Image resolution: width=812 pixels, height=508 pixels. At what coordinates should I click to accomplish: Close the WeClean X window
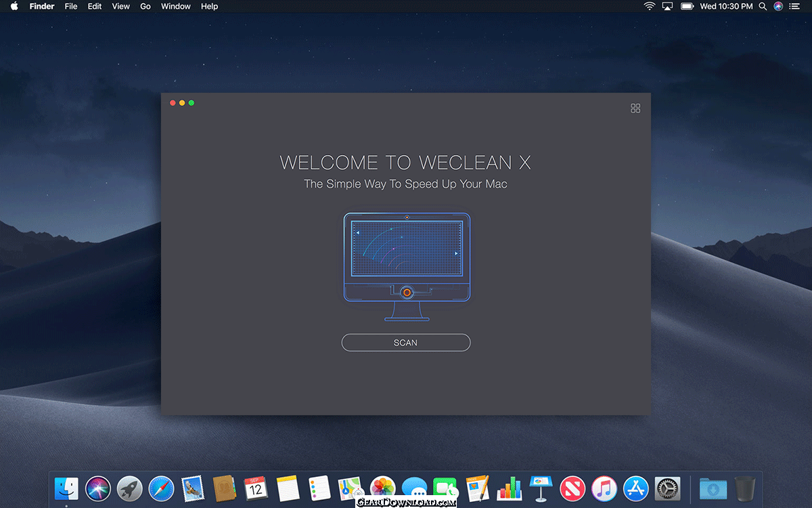(173, 103)
